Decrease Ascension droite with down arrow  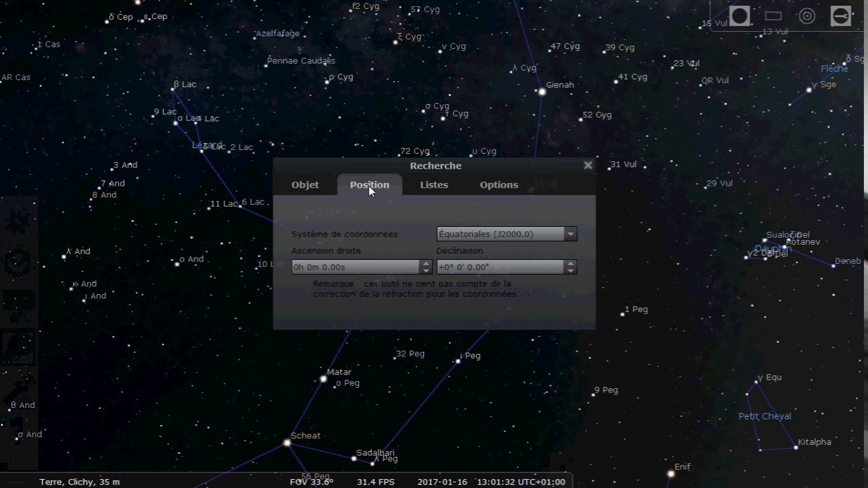click(x=427, y=270)
